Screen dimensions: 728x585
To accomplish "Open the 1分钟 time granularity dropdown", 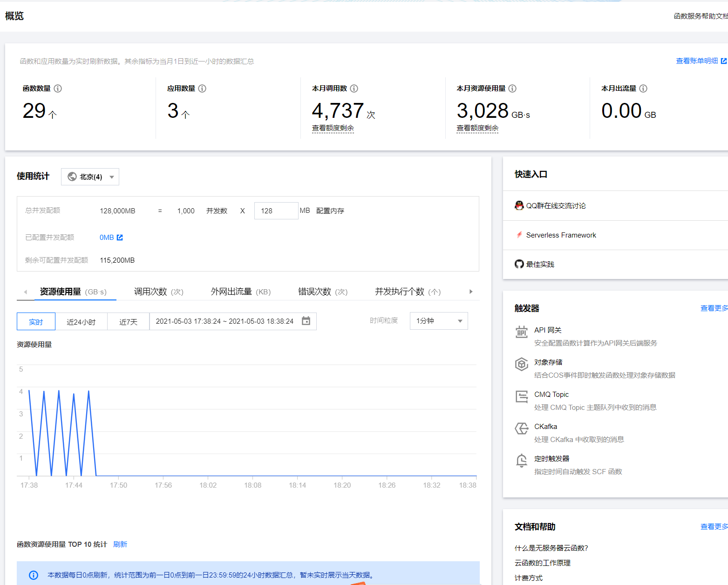I will [438, 321].
